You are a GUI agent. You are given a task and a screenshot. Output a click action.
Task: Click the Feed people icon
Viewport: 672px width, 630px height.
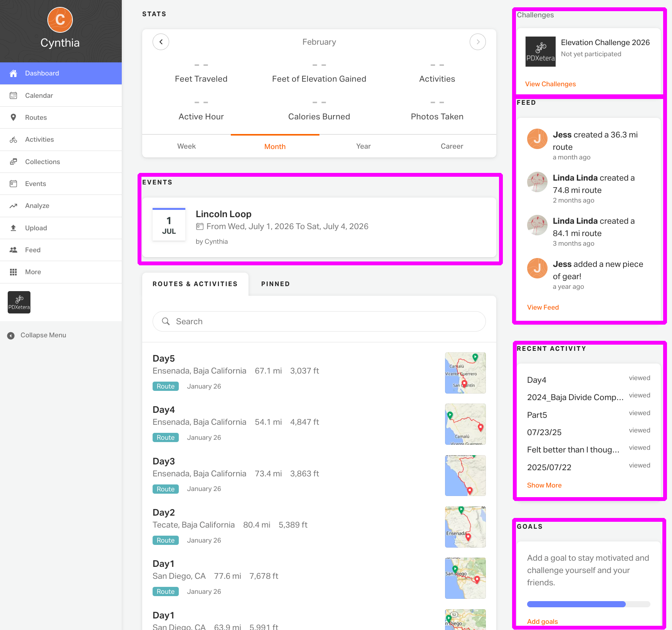click(13, 250)
